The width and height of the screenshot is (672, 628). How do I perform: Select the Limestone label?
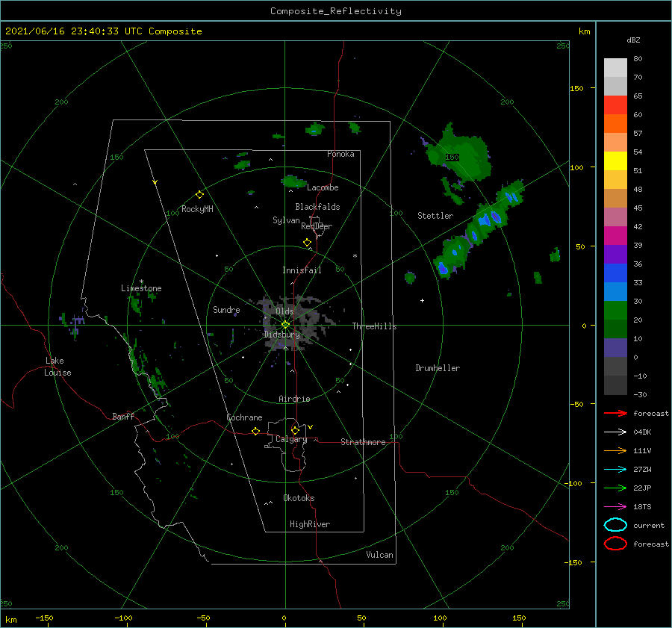pyautogui.click(x=141, y=288)
